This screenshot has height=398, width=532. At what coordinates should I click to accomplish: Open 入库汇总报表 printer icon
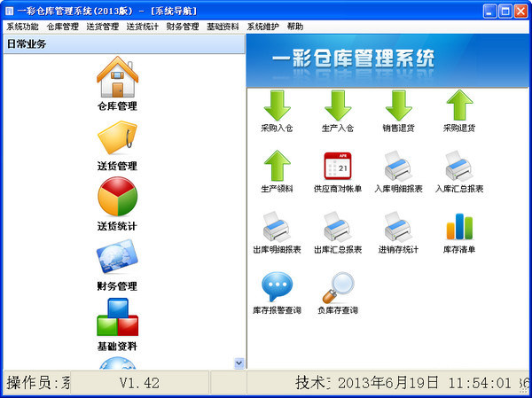tap(459, 166)
